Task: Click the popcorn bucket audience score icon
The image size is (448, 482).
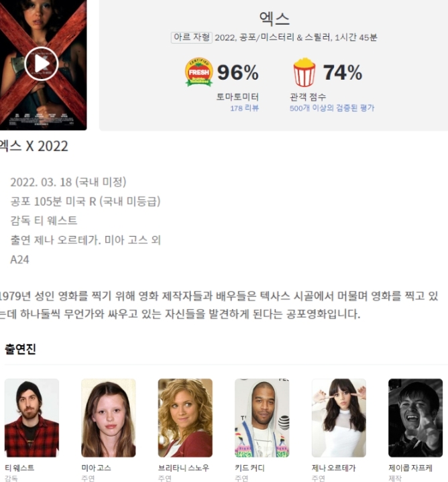Action: pos(304,72)
